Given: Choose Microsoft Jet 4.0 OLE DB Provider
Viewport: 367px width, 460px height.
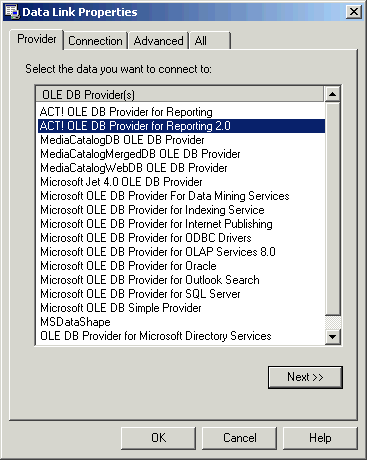Looking at the screenshot, I should click(x=181, y=182).
